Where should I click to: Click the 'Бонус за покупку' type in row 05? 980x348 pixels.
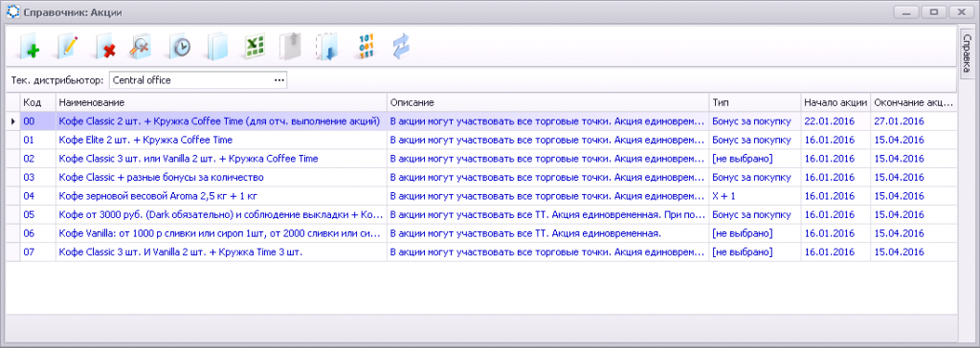pos(754,215)
